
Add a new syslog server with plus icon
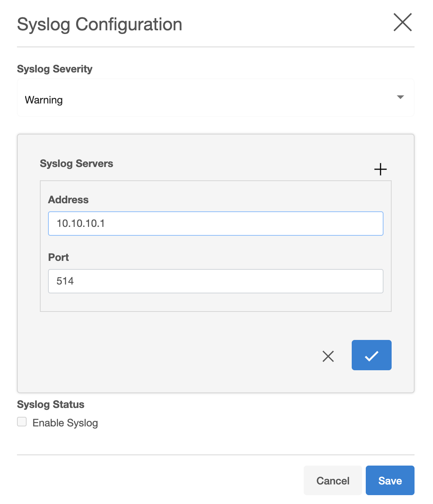(x=380, y=170)
